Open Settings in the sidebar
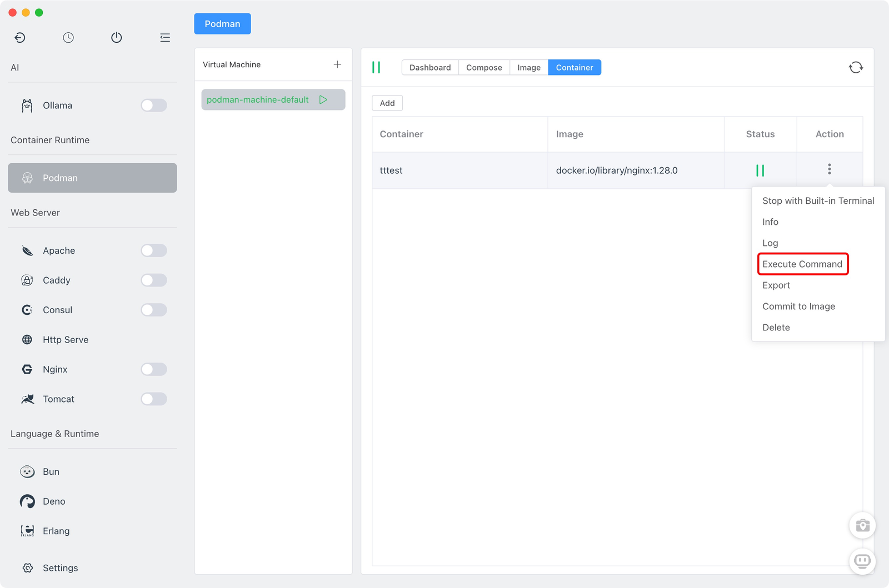 pyautogui.click(x=60, y=568)
